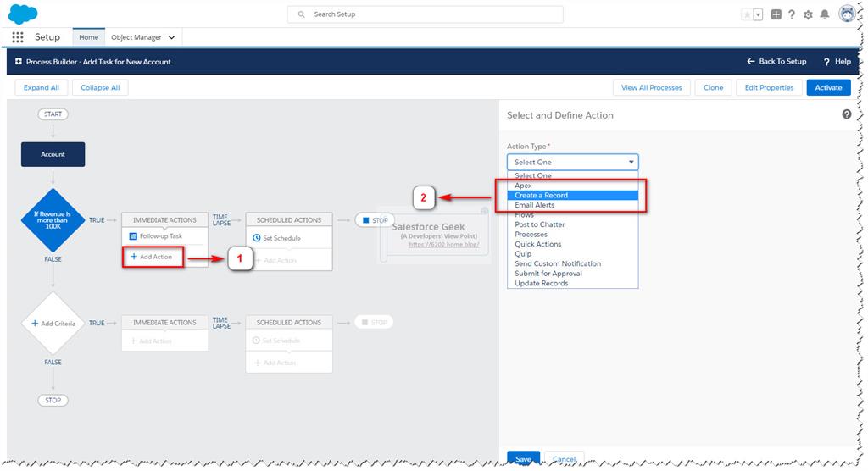Choose Quip option
868x471 pixels.
572,254
